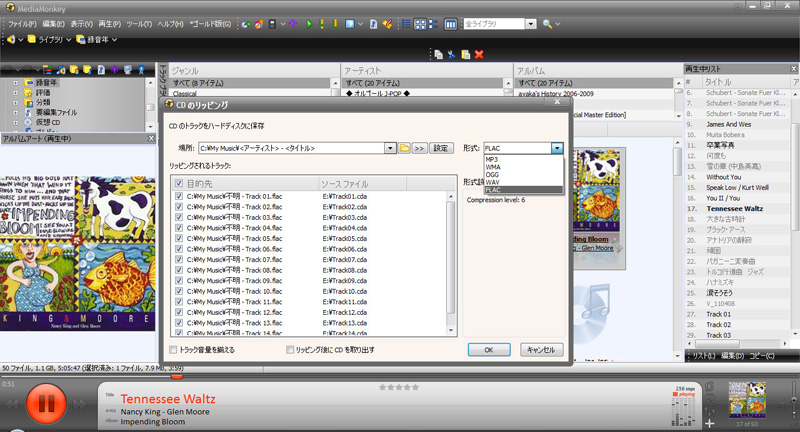Click the copy icon in the secondary toolbar

coord(438,54)
